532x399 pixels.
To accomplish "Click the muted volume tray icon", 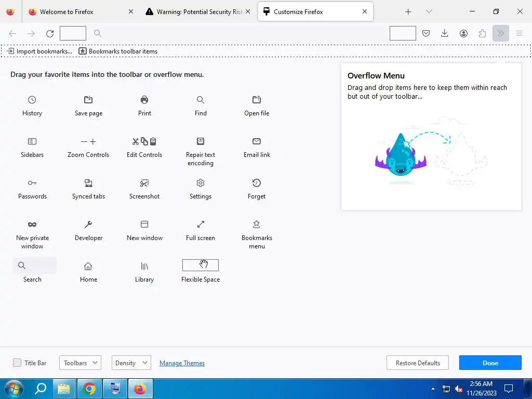I will [x=459, y=389].
